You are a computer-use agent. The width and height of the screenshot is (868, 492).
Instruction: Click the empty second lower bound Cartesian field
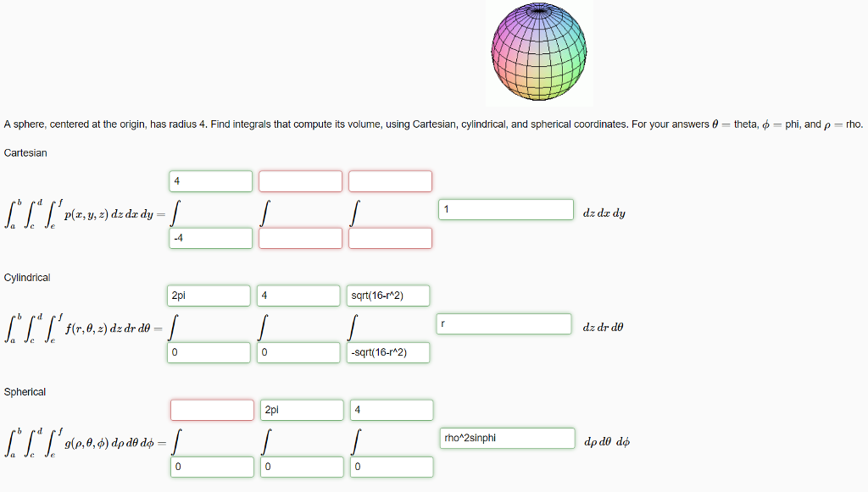tap(302, 238)
